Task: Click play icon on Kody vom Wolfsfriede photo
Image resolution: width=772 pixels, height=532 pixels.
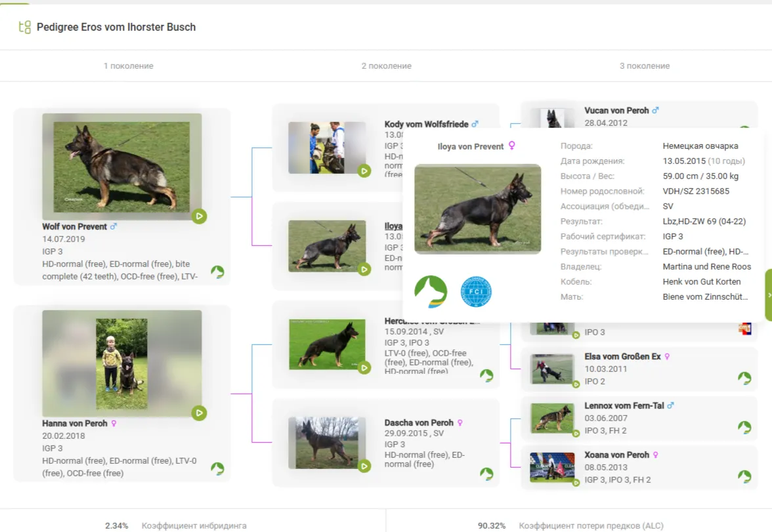Action: pos(364,171)
